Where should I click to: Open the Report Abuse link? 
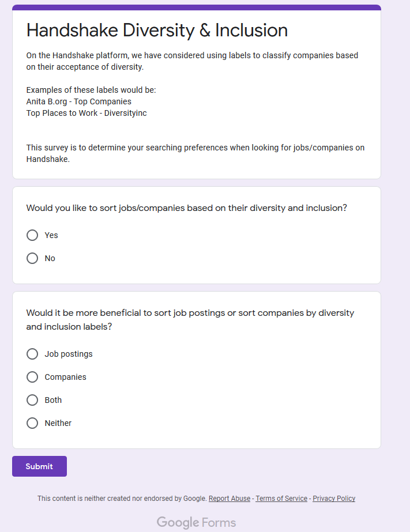(x=230, y=499)
